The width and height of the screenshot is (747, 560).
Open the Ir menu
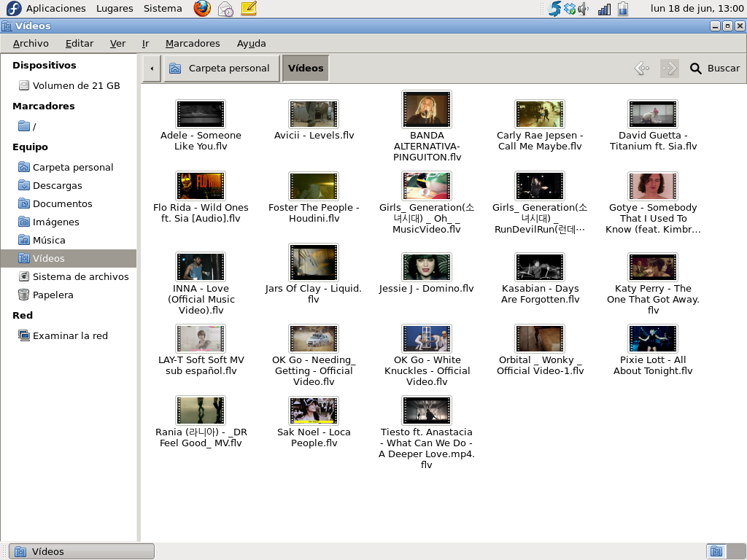point(145,43)
